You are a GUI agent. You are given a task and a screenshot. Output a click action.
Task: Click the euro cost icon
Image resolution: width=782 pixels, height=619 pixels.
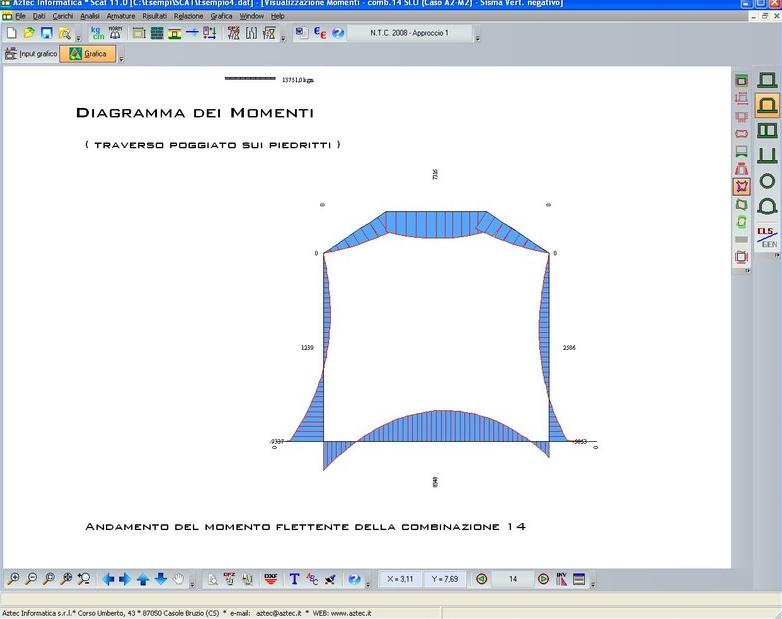[320, 33]
